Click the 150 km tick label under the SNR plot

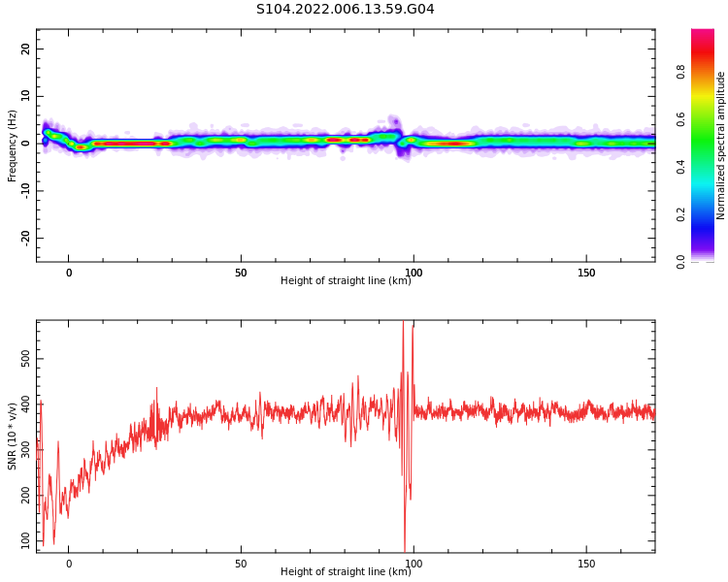coord(586,564)
